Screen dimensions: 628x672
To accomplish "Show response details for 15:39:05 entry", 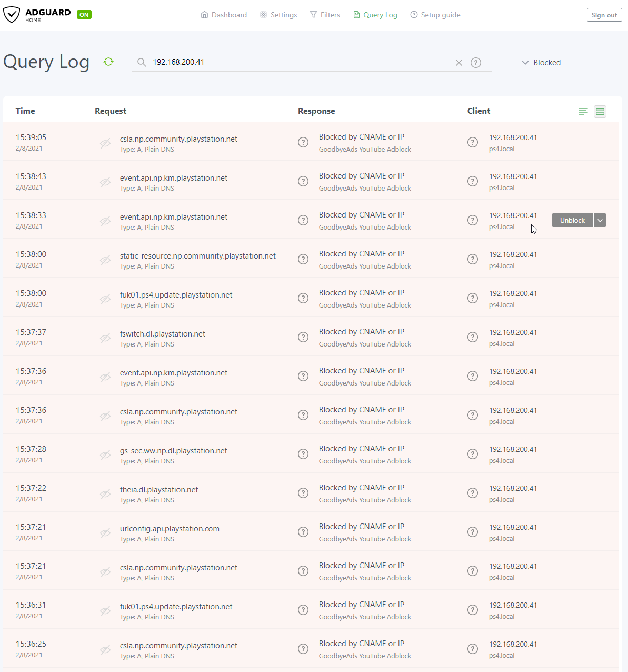I will pos(303,142).
